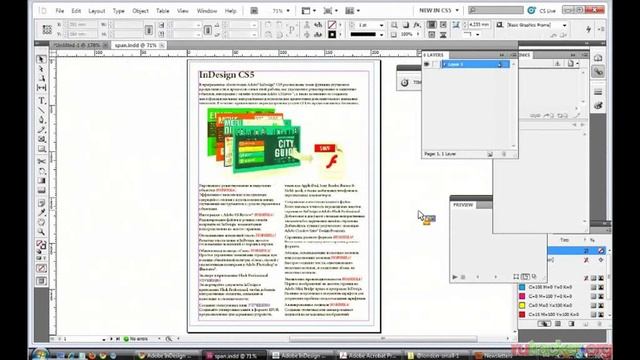Click the Quick Apply lightning bolt icon
640x360 pixels.
tap(588, 29)
